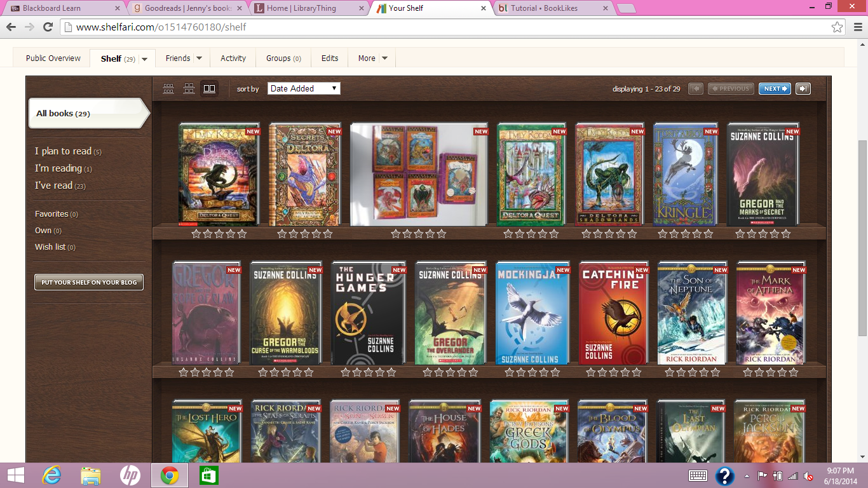Jump to the last page icon
Image resolution: width=868 pixels, height=488 pixels.
click(802, 88)
